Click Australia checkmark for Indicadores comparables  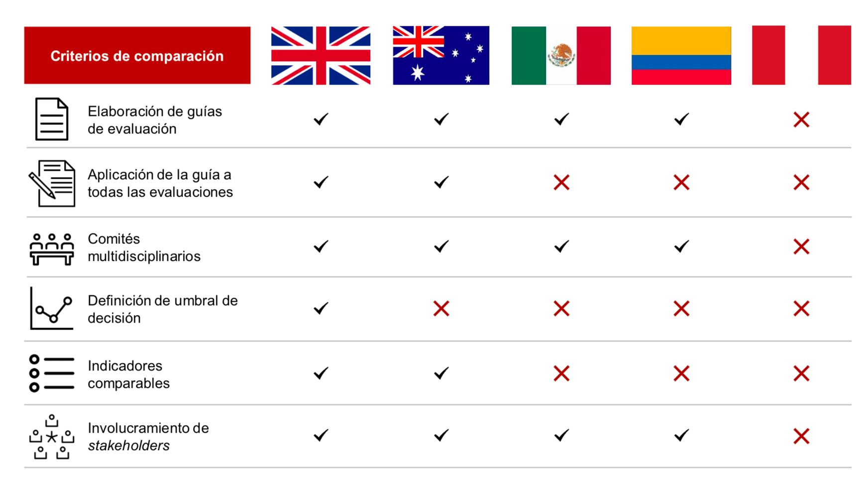coord(441,373)
